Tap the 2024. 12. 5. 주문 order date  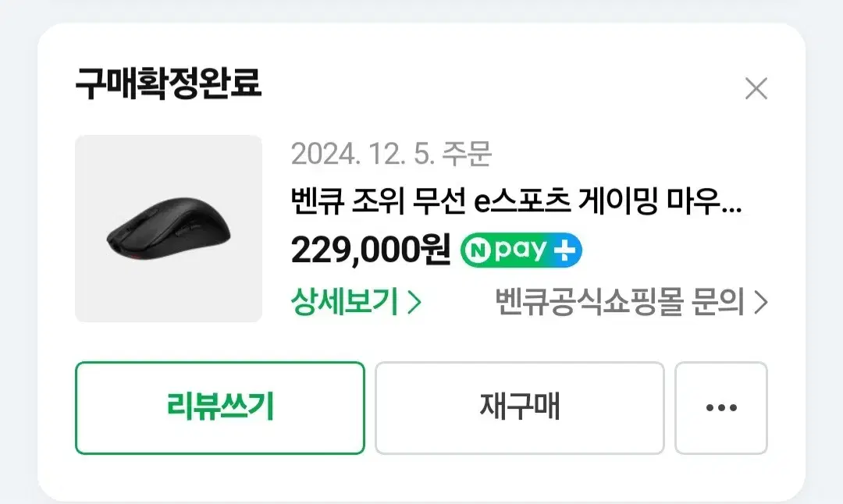point(391,154)
